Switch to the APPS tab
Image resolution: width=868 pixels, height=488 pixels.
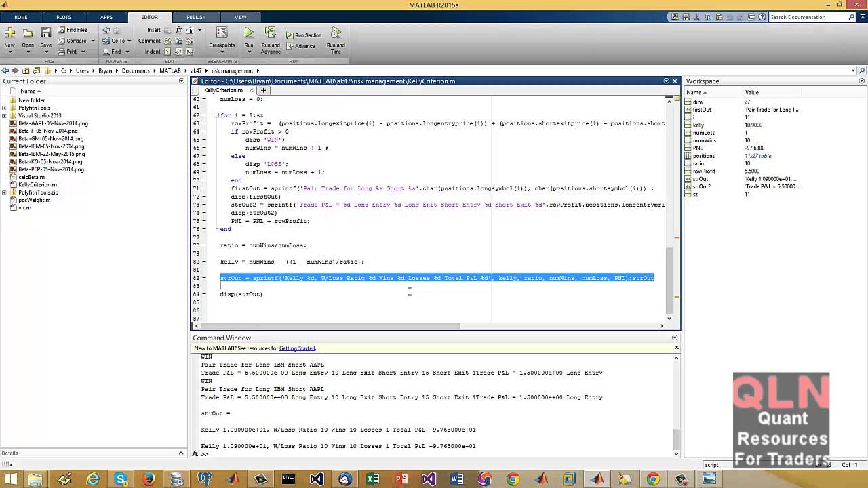point(106,17)
